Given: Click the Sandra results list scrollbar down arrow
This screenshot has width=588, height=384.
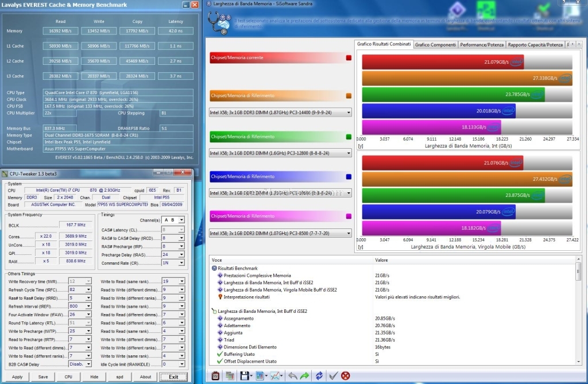Looking at the screenshot, I should point(578,362).
